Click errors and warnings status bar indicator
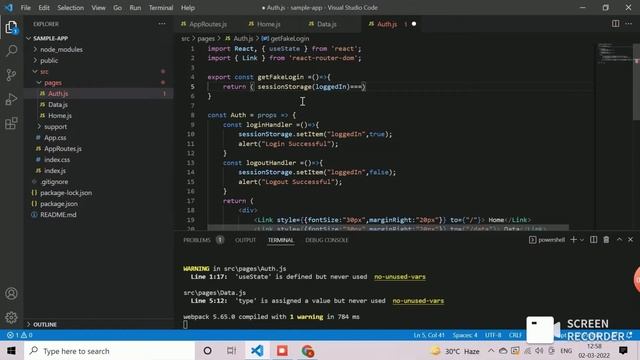This screenshot has height=360, width=640. pos(20,335)
